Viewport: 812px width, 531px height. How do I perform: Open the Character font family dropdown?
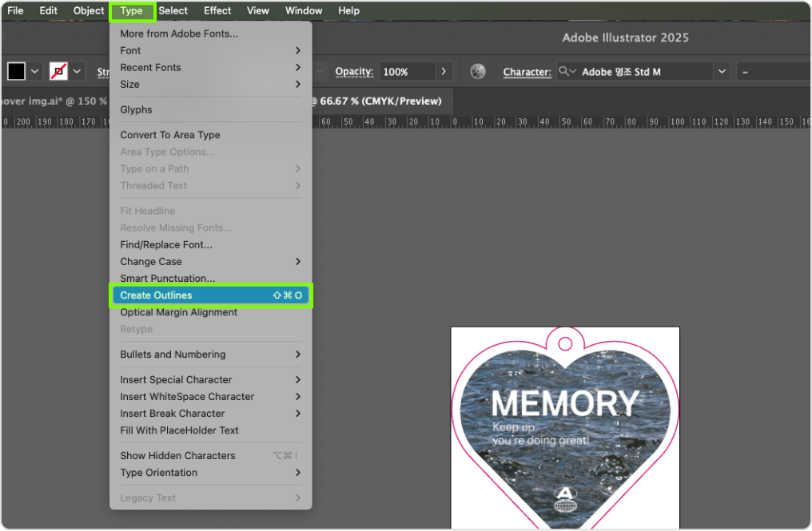pyautogui.click(x=722, y=72)
